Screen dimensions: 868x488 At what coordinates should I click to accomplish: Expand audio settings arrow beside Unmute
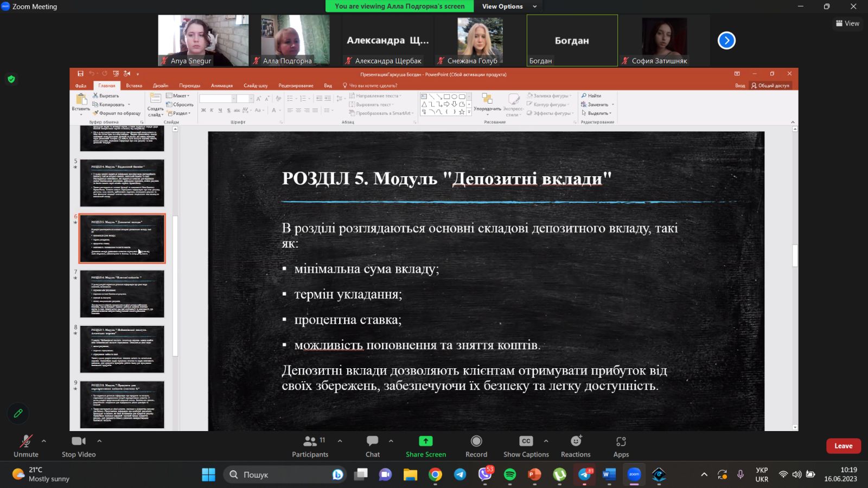click(44, 441)
